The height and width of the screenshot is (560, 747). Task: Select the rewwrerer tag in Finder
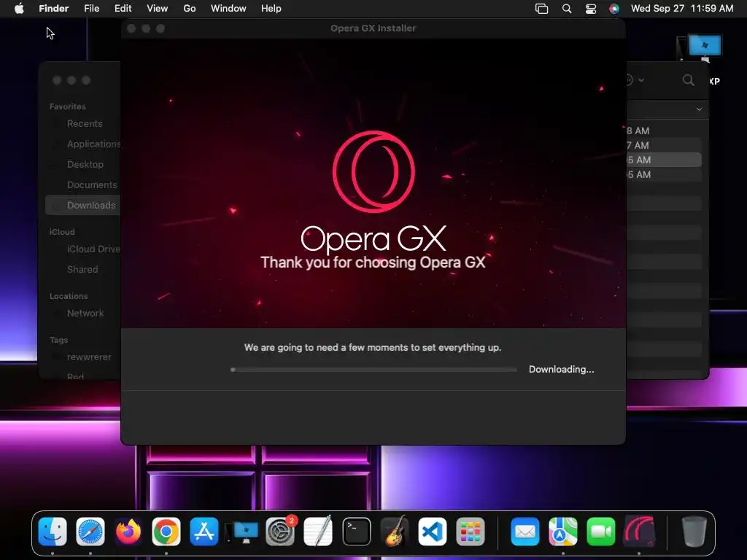coord(83,357)
